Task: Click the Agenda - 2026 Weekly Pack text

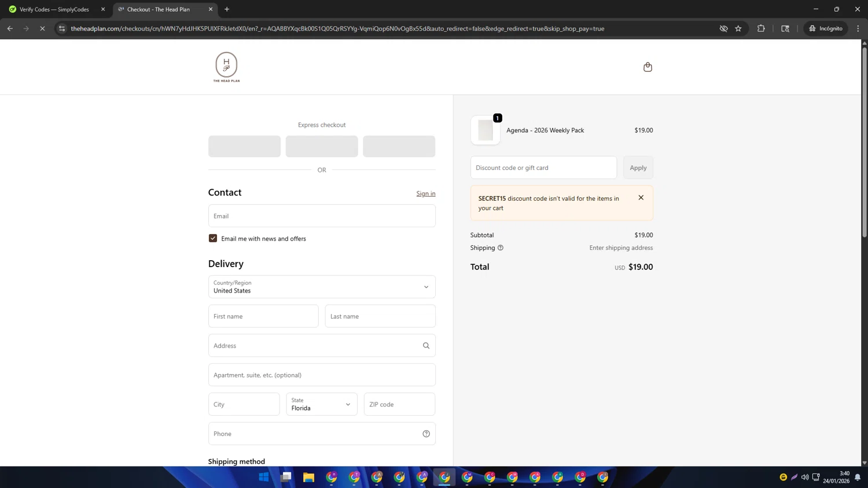Action: click(x=545, y=130)
